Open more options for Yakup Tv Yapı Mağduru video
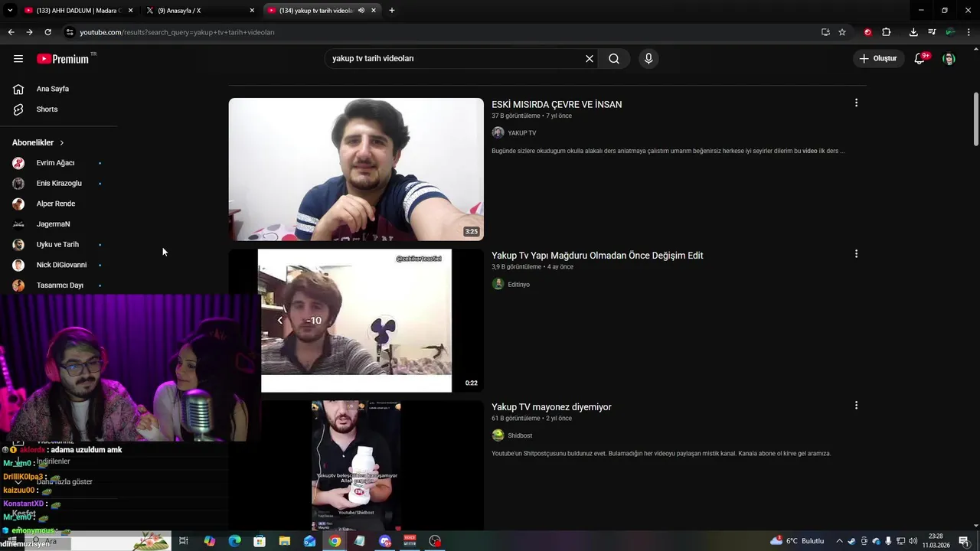This screenshot has width=980, height=551. tap(856, 254)
